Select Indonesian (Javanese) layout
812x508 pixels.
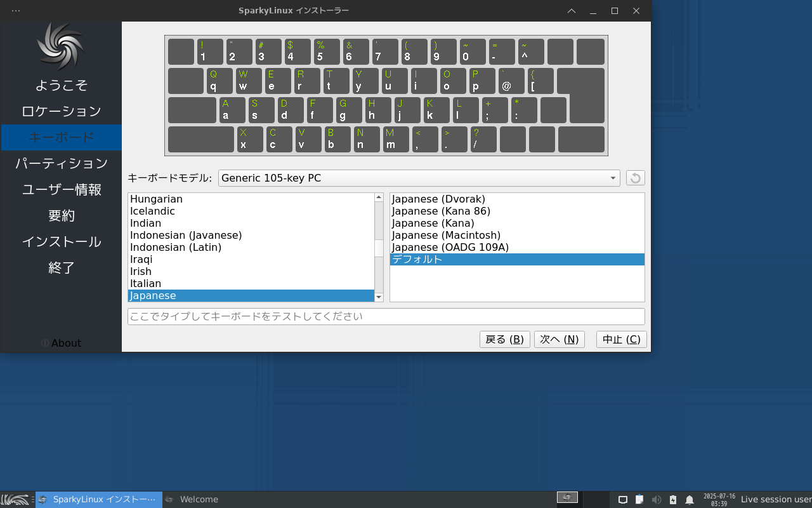point(251,235)
